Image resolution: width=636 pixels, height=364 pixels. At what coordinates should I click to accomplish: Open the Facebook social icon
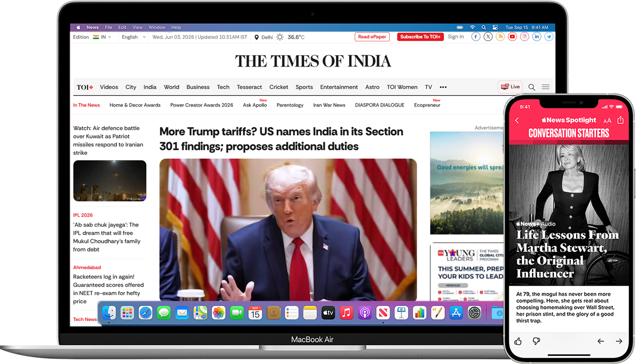(x=475, y=37)
